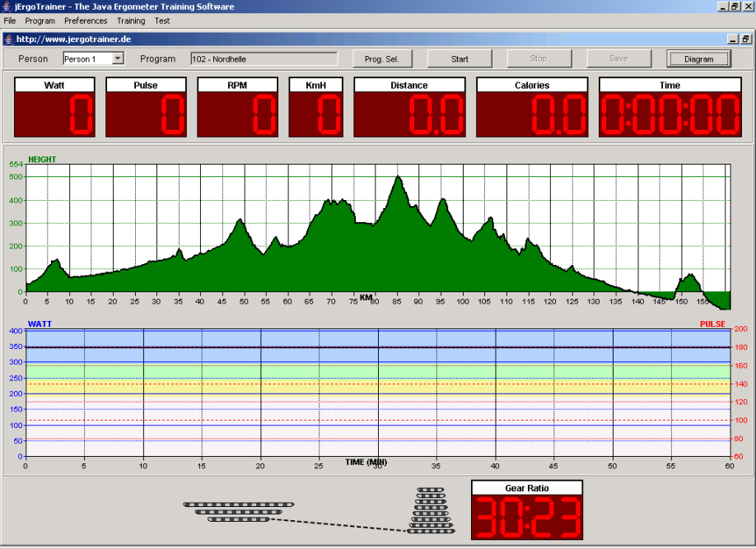Toggle the Diagram button
This screenshot has height=549, width=756.
(698, 58)
